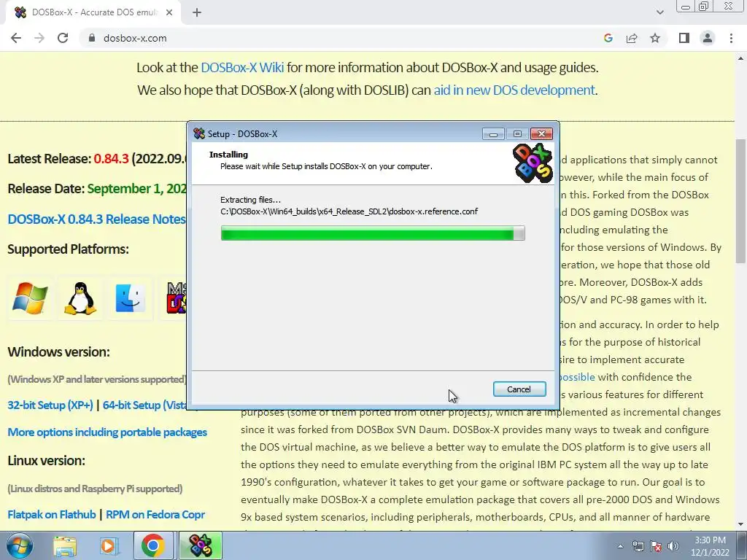The height and width of the screenshot is (560, 747).
Task: Close the Setup - DOSBox-X dialog
Action: point(542,134)
